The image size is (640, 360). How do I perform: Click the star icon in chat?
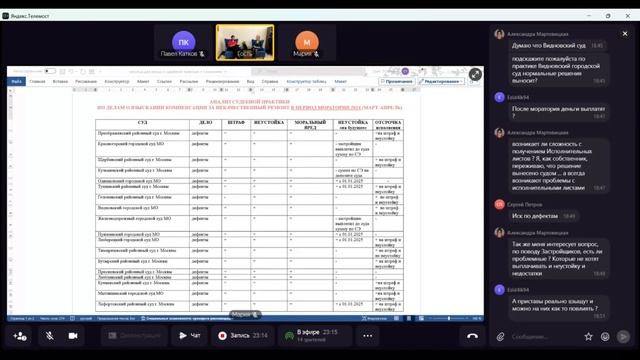(588, 337)
